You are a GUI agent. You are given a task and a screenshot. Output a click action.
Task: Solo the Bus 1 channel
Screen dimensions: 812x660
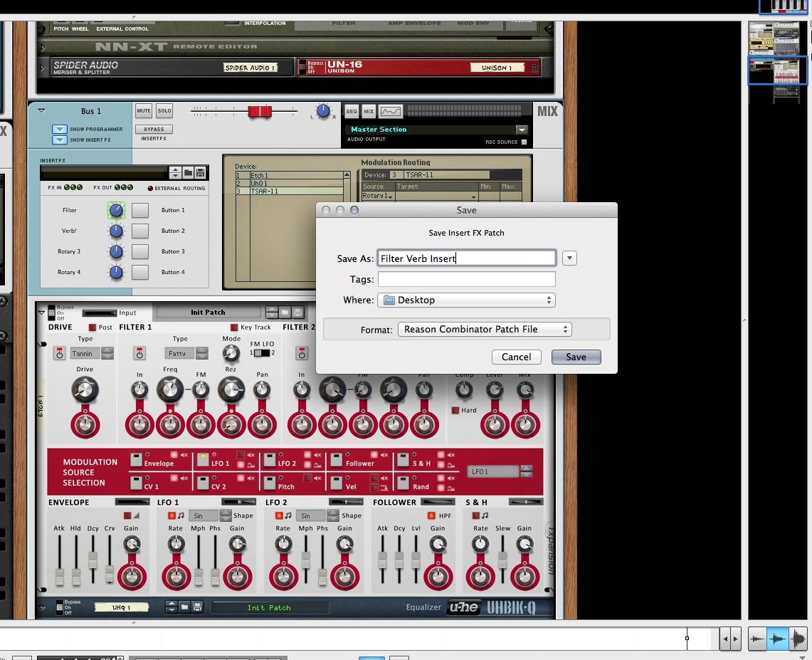coord(164,111)
